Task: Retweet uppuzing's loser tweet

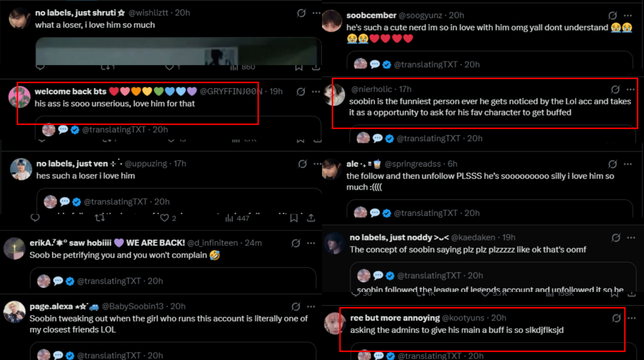Action: point(100,218)
